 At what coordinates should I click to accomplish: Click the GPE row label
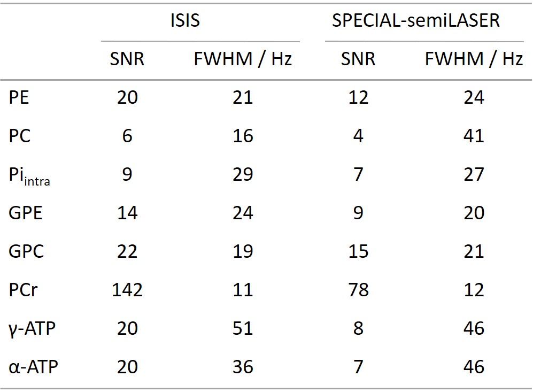(26, 213)
